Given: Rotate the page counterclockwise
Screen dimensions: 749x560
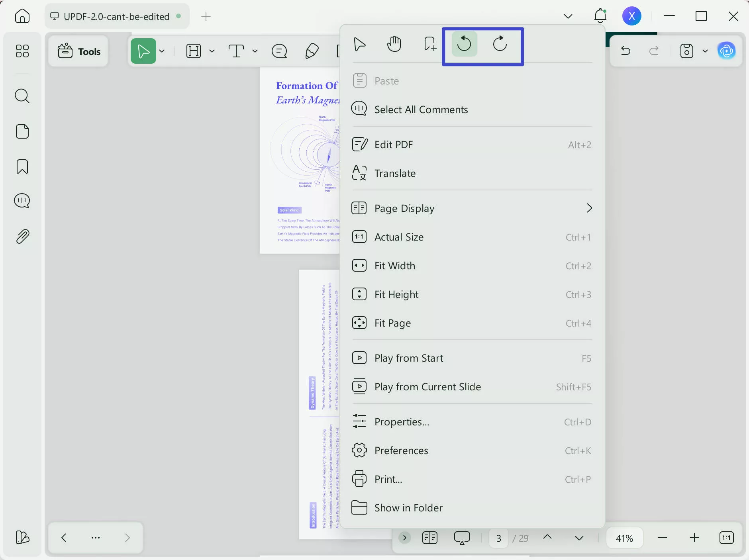Looking at the screenshot, I should tap(463, 44).
